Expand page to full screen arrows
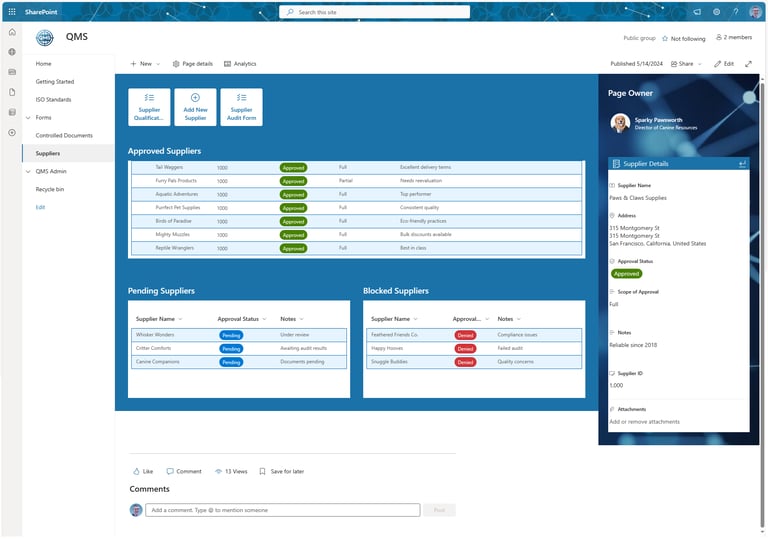The height and width of the screenshot is (539, 768). point(748,64)
